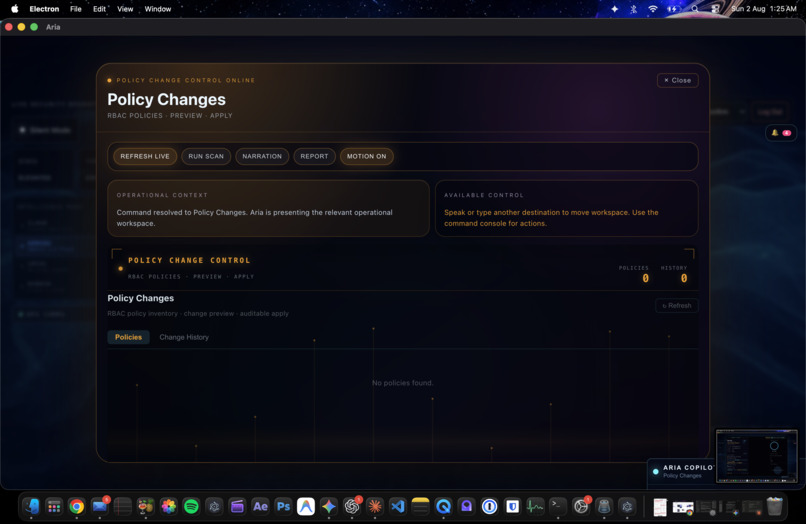The image size is (806, 524).
Task: Open the second Electron atom app in the dock
Action: coord(627,507)
